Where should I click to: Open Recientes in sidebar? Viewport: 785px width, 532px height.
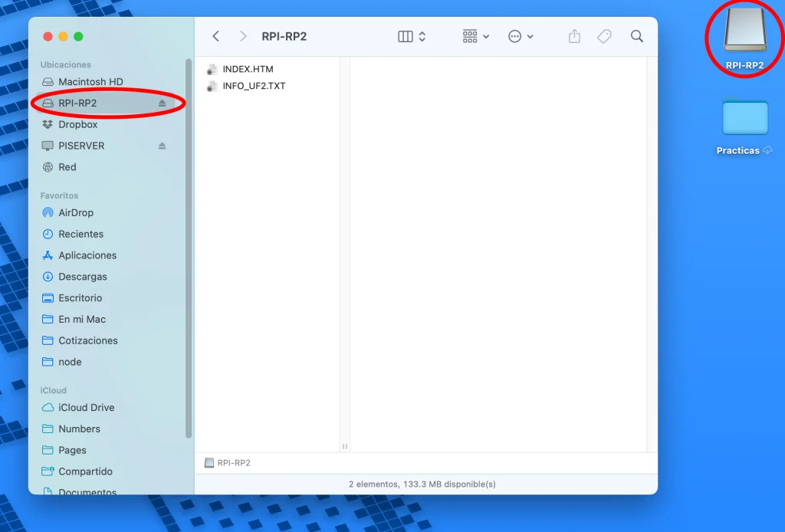click(x=107, y=234)
